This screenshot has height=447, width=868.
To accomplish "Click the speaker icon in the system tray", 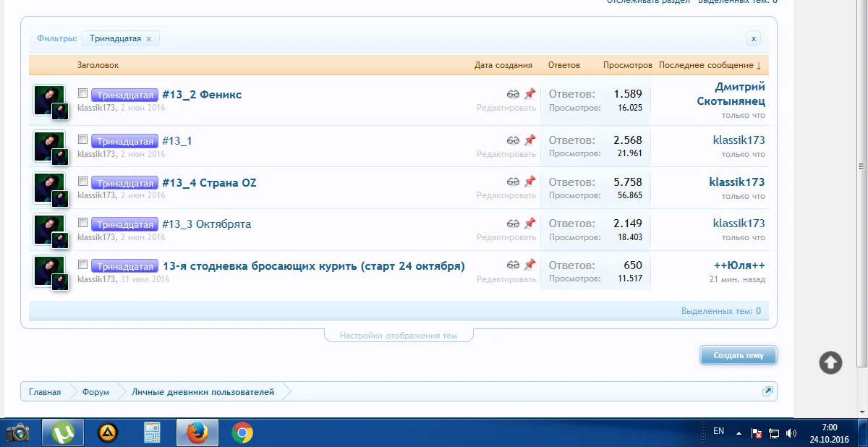I will pyautogui.click(x=791, y=434).
